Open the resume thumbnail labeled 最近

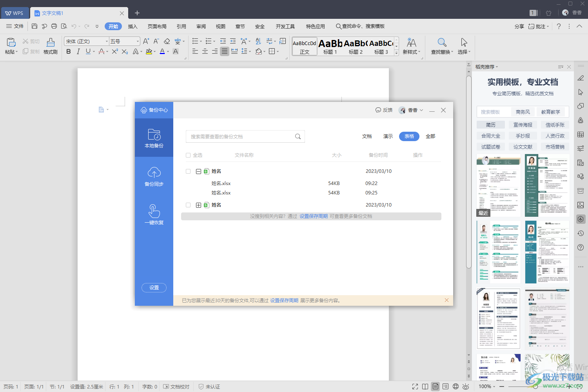499,185
